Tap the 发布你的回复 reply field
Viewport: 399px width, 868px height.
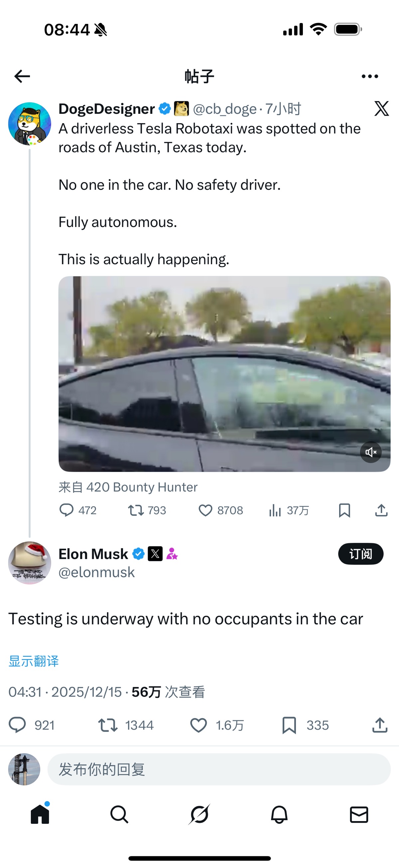click(x=219, y=769)
